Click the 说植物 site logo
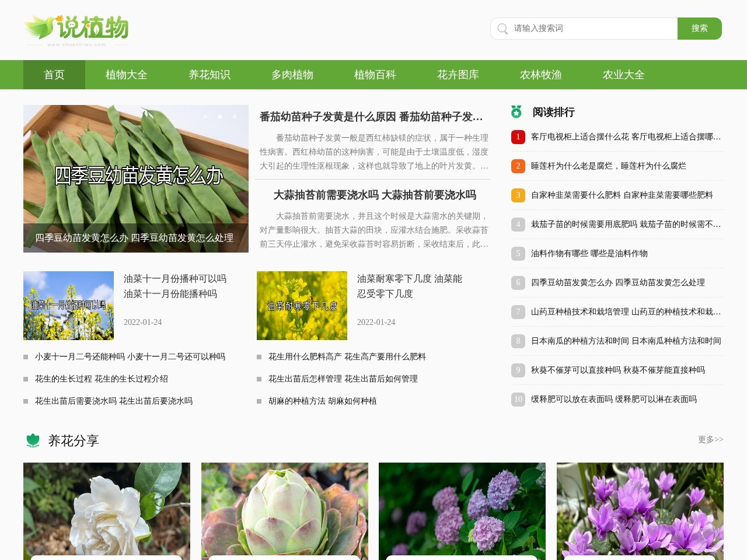 click(x=76, y=29)
